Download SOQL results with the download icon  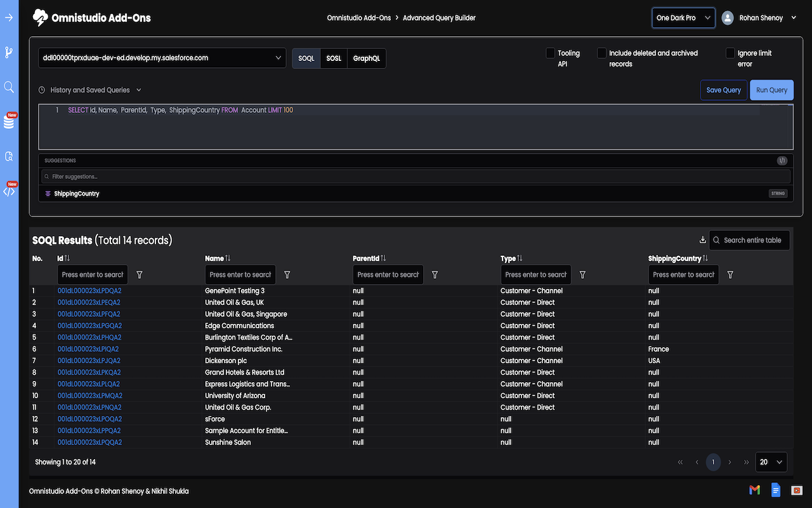click(702, 240)
